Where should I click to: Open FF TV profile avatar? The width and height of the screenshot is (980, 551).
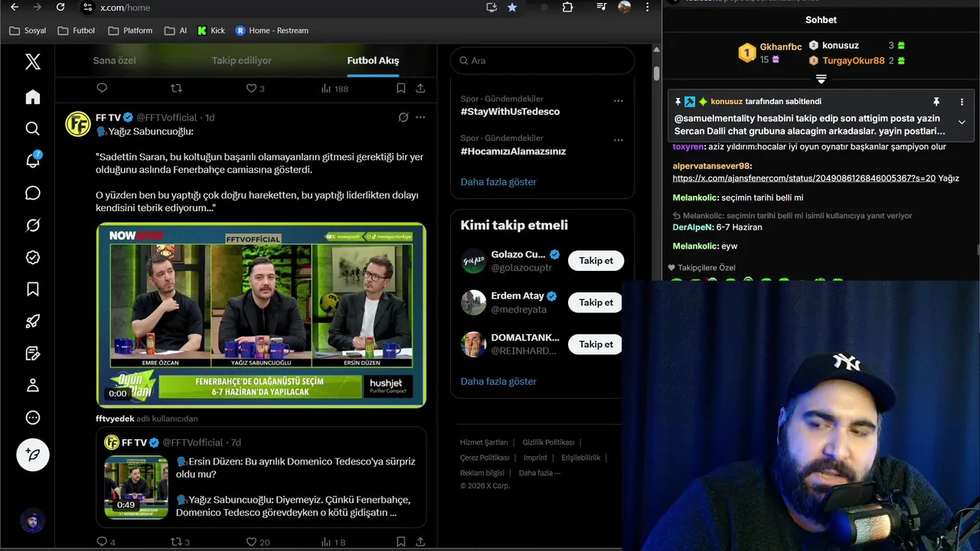tap(78, 124)
